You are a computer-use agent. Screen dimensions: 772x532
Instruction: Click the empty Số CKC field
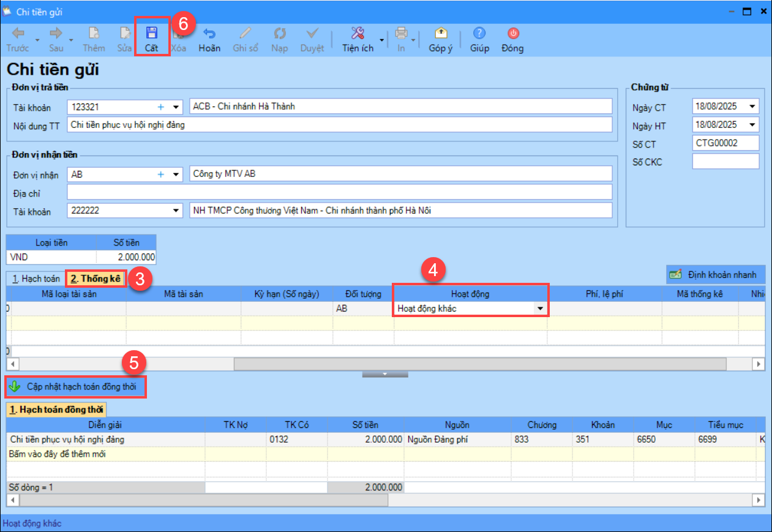[x=725, y=162]
